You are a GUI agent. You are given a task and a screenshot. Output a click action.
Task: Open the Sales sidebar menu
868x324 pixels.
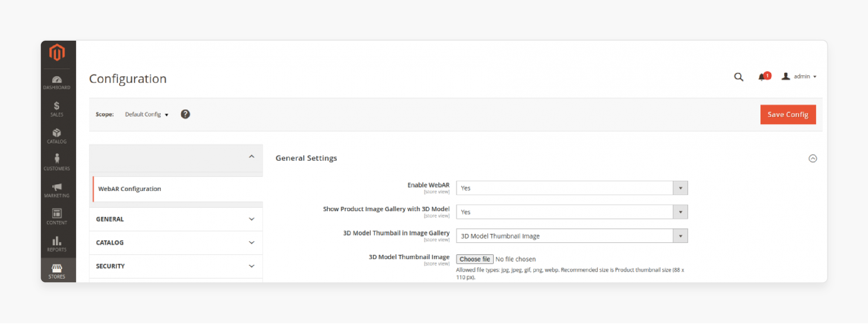[x=57, y=109]
